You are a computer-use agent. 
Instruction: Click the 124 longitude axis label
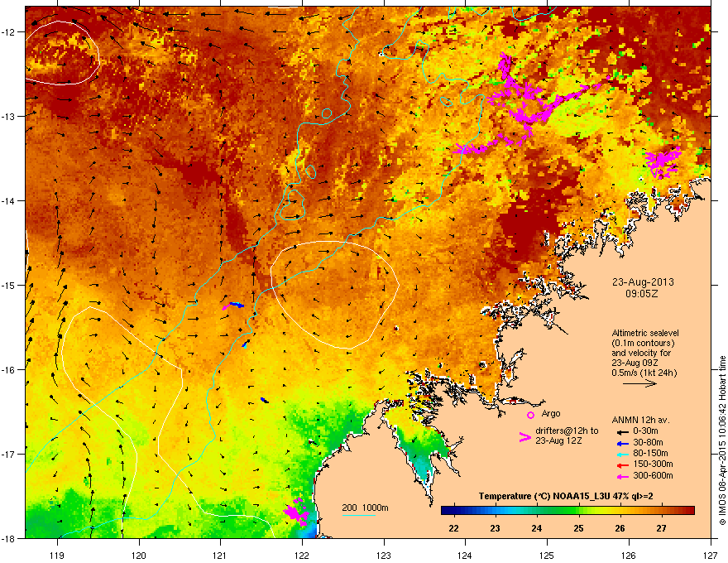pos(465,555)
